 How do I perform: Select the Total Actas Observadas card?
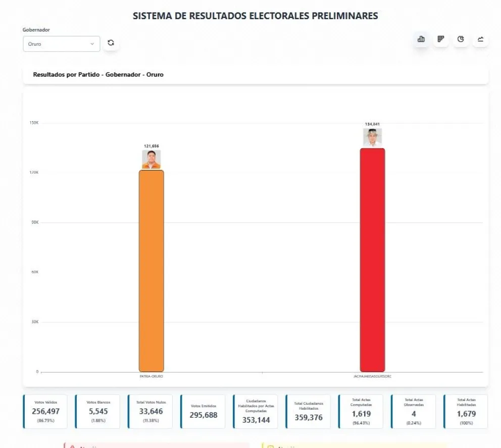click(x=414, y=411)
